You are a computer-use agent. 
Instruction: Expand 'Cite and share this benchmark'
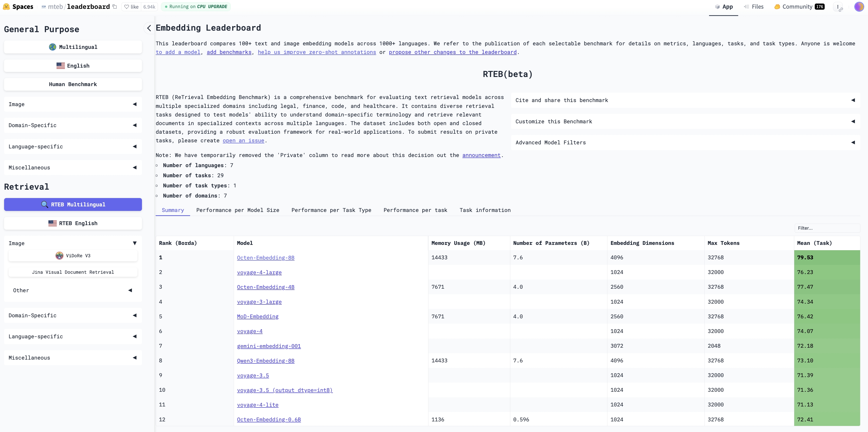coord(685,100)
